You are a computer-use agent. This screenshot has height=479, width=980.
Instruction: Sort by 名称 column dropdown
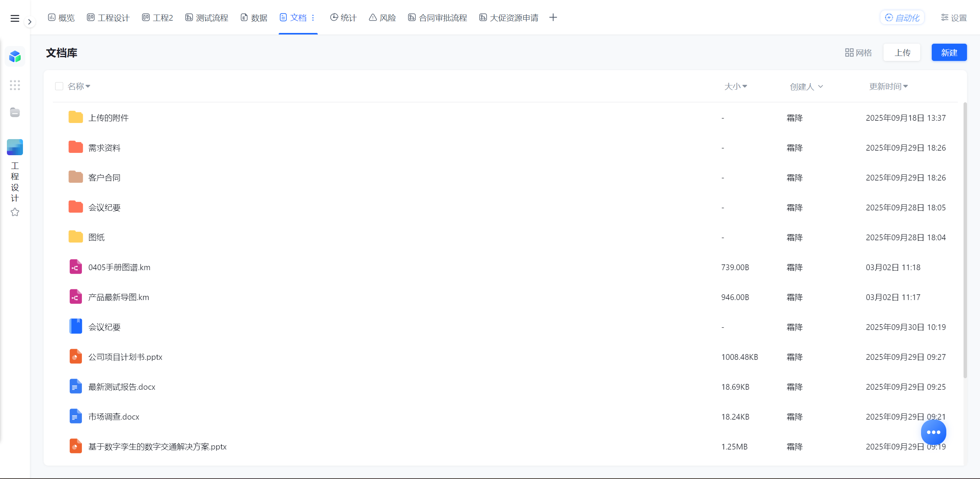coord(79,86)
